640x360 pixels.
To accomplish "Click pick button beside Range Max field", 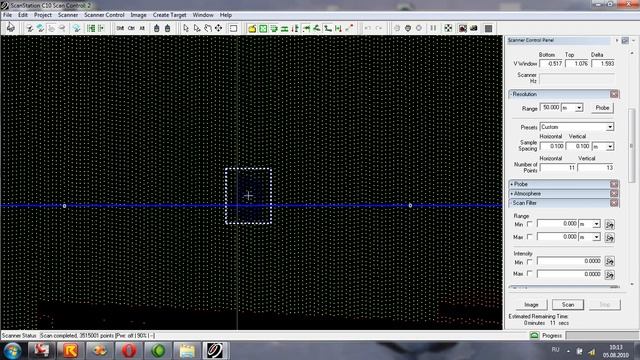I will tap(609, 238).
